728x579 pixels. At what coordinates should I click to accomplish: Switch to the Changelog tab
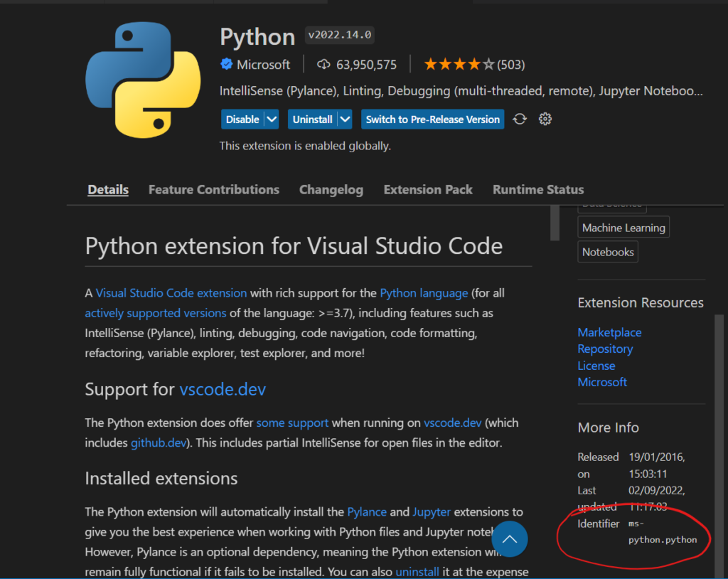[x=331, y=190]
